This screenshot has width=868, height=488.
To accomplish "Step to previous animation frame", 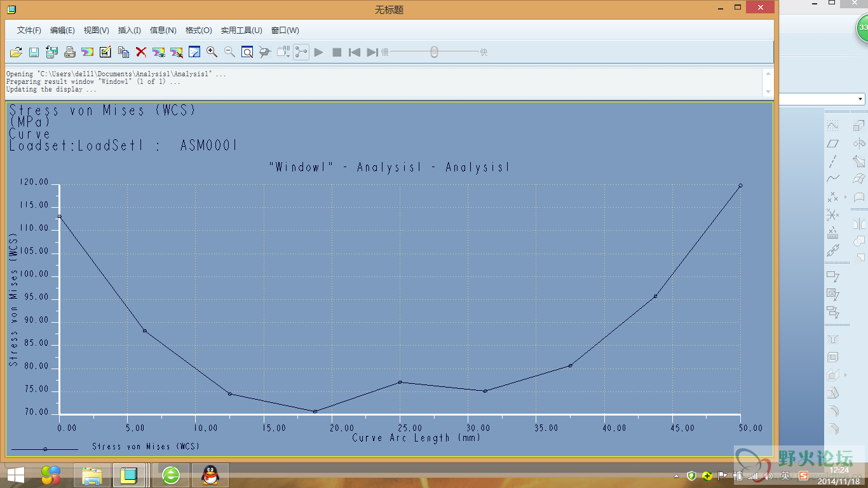I will point(355,52).
